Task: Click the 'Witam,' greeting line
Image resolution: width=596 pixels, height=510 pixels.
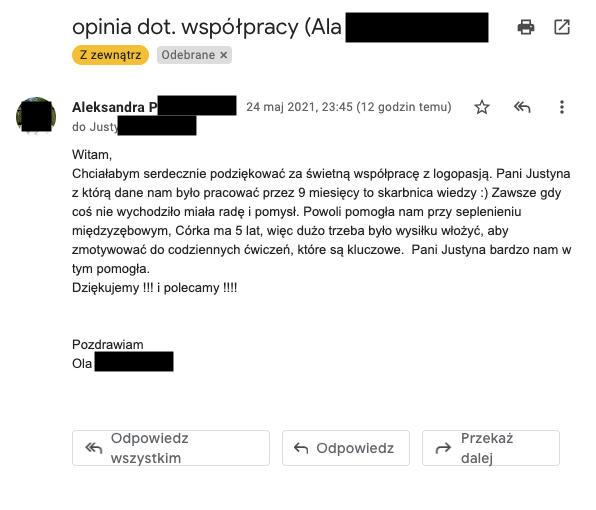Action: [92, 155]
